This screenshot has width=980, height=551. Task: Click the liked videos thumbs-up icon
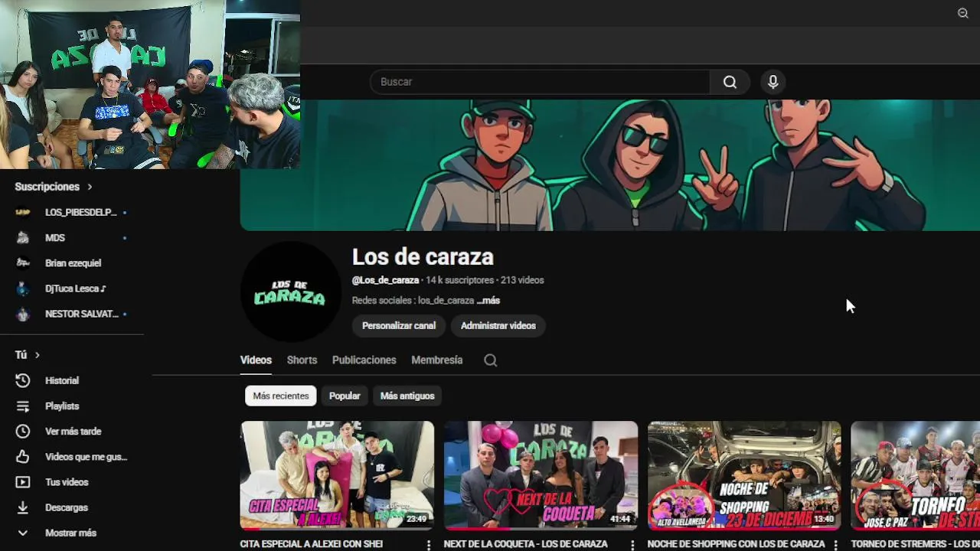click(23, 457)
